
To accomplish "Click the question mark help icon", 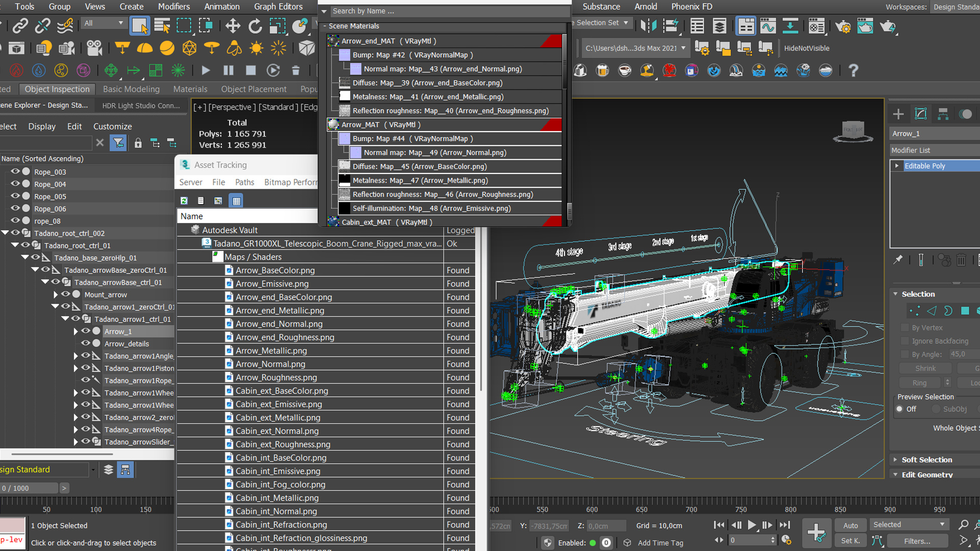I will 853,70.
